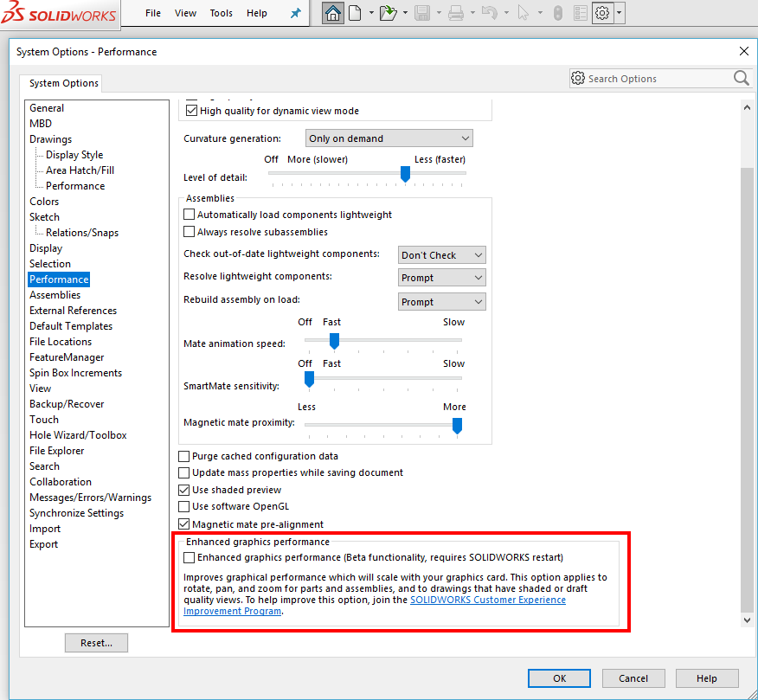758x700 pixels.
Task: Select Assemblies in options tree
Action: [x=55, y=295]
